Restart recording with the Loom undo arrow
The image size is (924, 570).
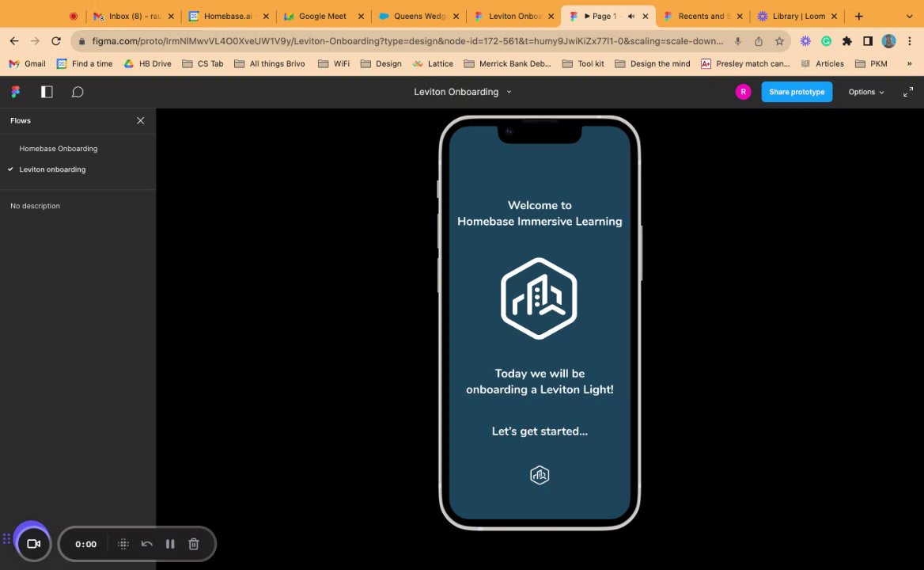146,544
